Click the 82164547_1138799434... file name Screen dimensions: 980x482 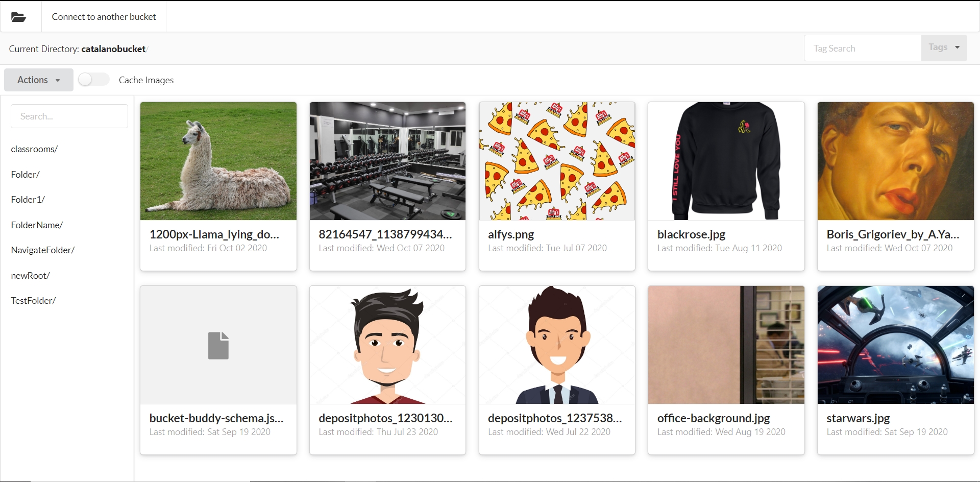click(385, 234)
